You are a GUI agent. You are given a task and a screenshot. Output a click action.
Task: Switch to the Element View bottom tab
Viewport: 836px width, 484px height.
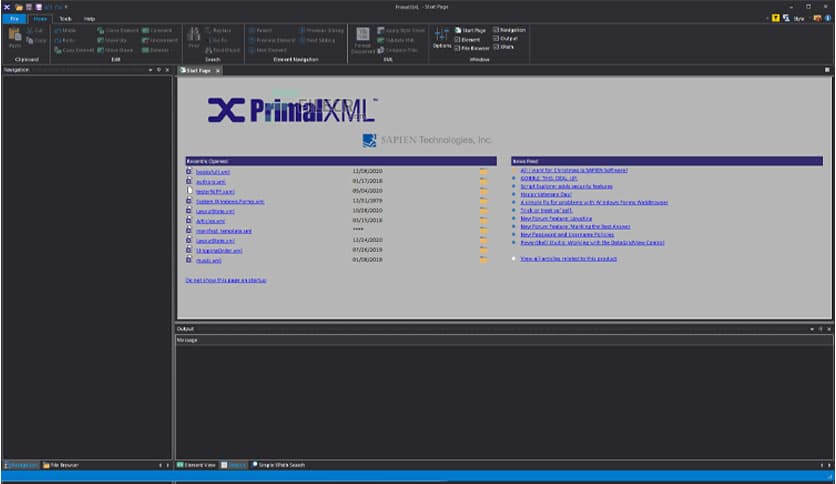pyautogui.click(x=196, y=465)
